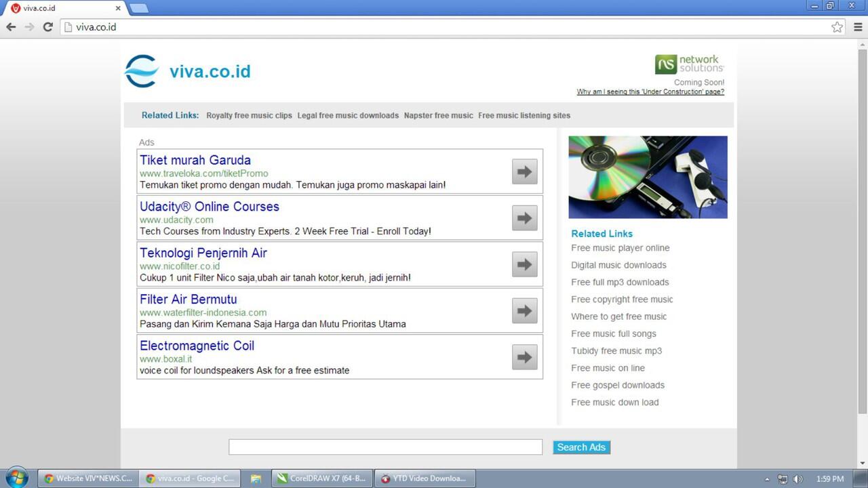Open the Filter Air Bermutu ad

tap(189, 299)
